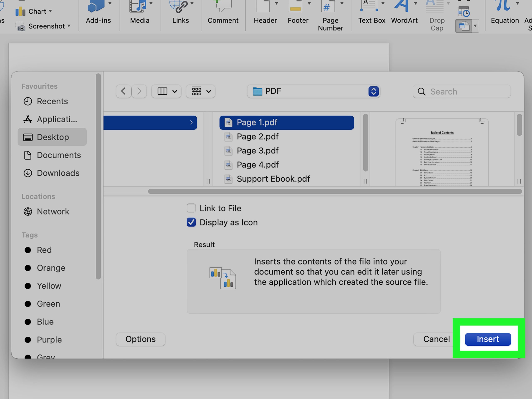The image size is (532, 399).
Task: Select Page 3.pdf in the file list
Action: click(x=287, y=151)
